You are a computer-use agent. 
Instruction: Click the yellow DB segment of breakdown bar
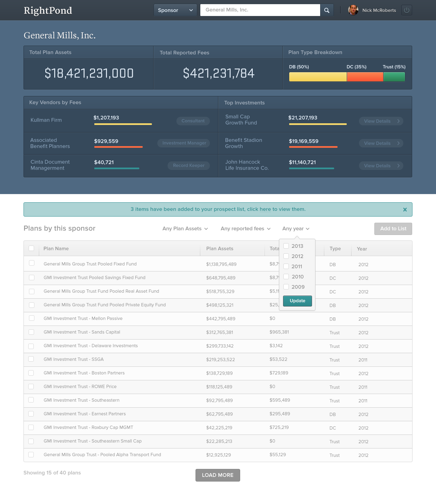pyautogui.click(x=318, y=77)
